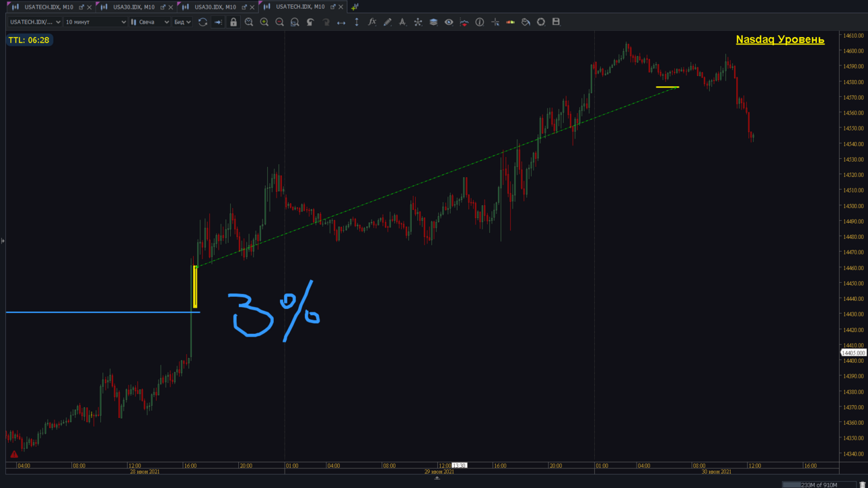The height and width of the screenshot is (488, 868).
Task: Open the info circle icon
Action: 480,22
